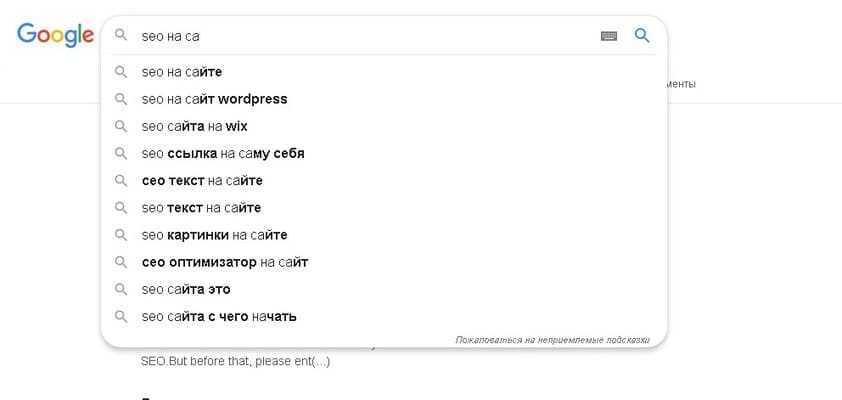Click magnifier icon beside "сео текст на сайте"
Image resolution: width=842 pixels, height=400 pixels.
(x=121, y=181)
